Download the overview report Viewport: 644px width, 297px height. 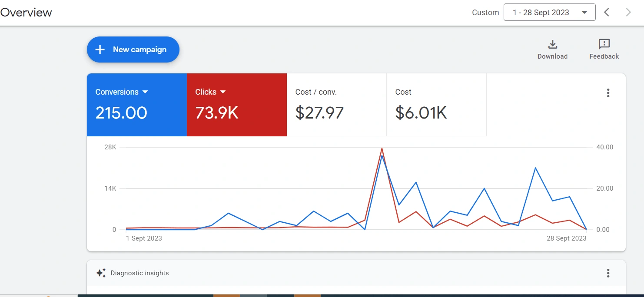click(552, 49)
